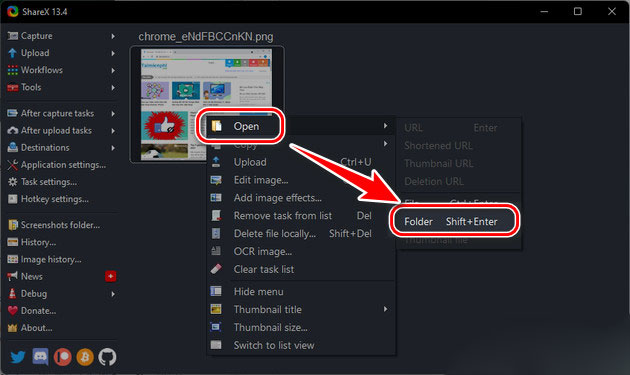
Task: Click the Deletion URL submenu entry
Action: tap(459, 181)
